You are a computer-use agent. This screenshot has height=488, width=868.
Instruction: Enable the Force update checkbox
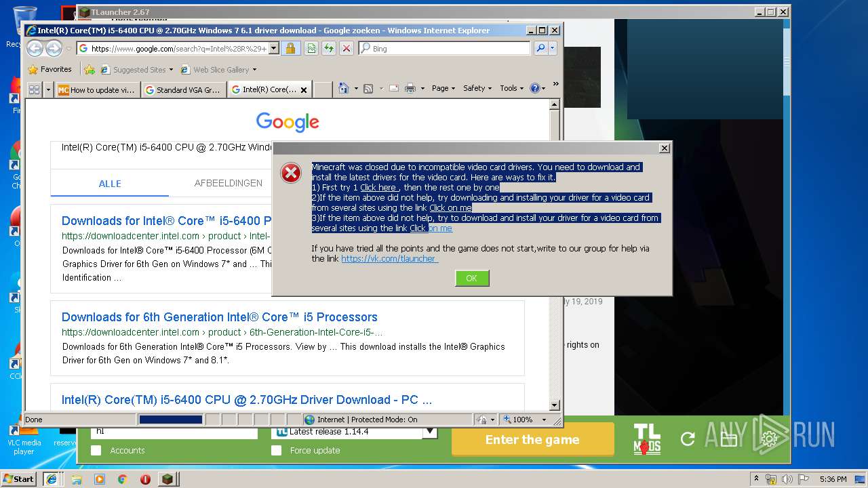(x=276, y=450)
